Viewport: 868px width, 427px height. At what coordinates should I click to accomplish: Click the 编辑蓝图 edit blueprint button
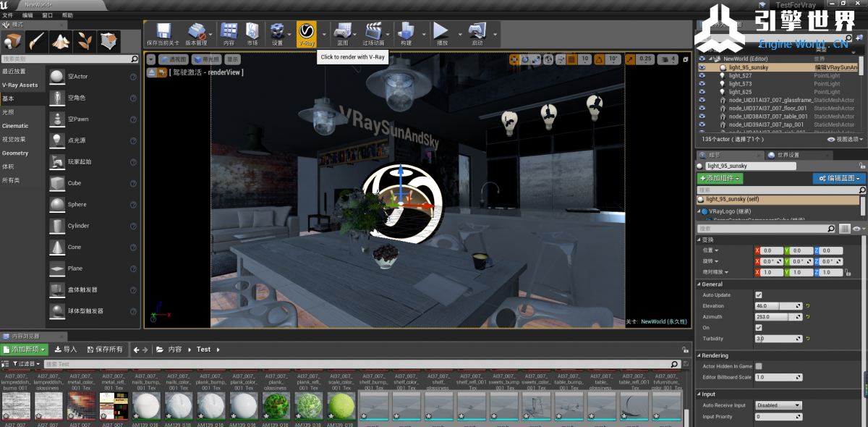[839, 178]
